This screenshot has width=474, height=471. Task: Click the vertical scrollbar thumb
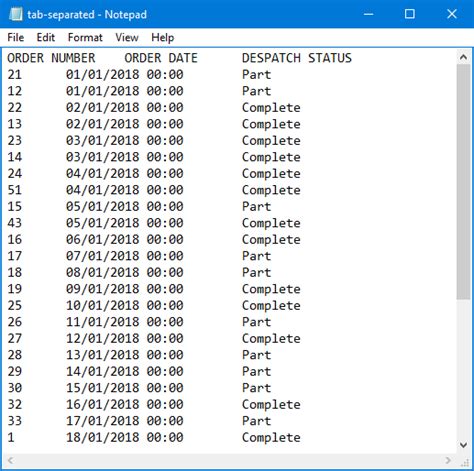[x=463, y=182]
